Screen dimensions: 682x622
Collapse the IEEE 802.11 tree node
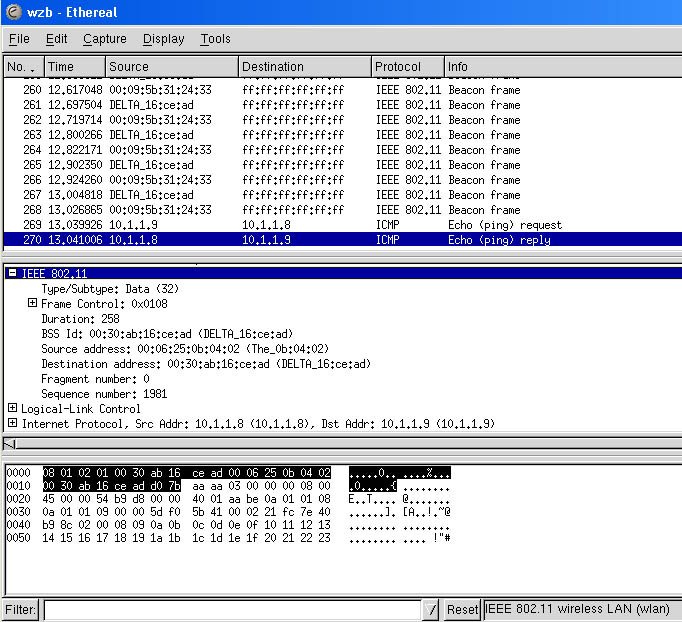tap(13, 273)
